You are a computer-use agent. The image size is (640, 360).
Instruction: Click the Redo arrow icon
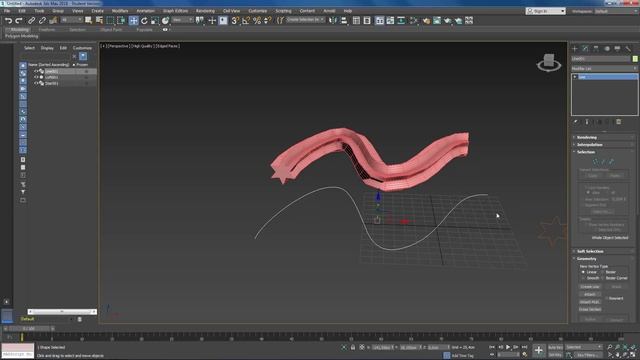[19, 20]
